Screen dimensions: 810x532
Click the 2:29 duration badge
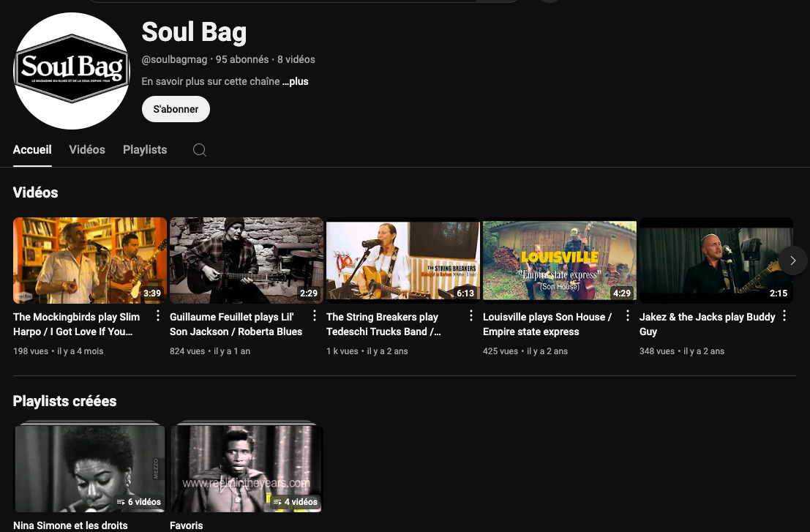tap(308, 293)
